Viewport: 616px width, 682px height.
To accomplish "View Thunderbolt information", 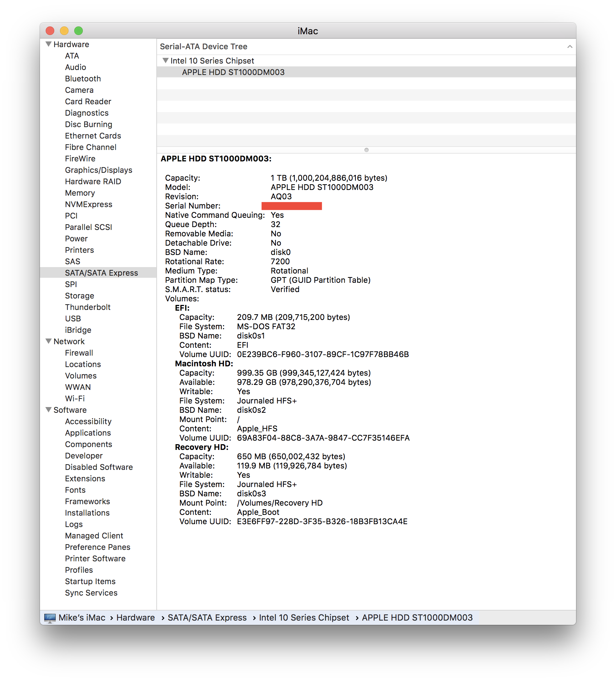I will (x=88, y=307).
